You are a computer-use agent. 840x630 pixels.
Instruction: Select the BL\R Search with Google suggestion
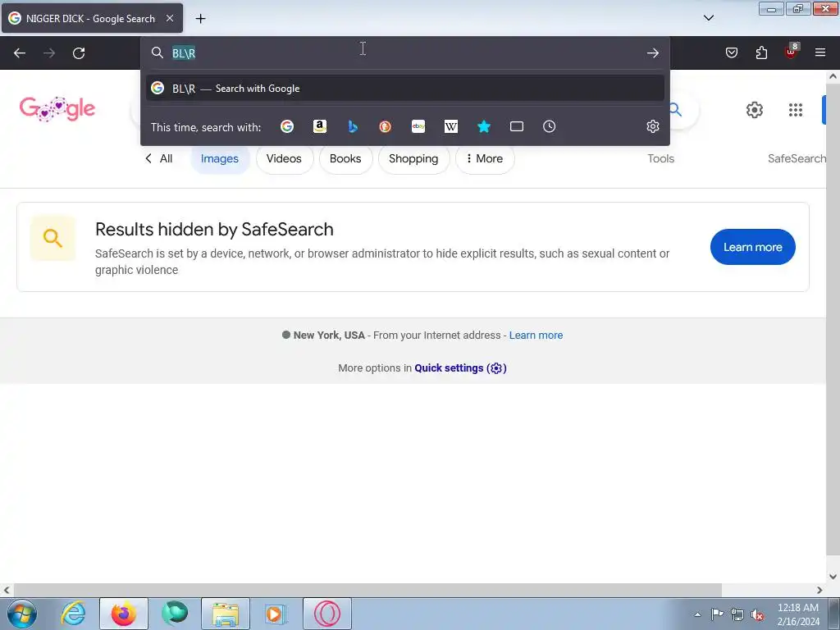tap(405, 88)
